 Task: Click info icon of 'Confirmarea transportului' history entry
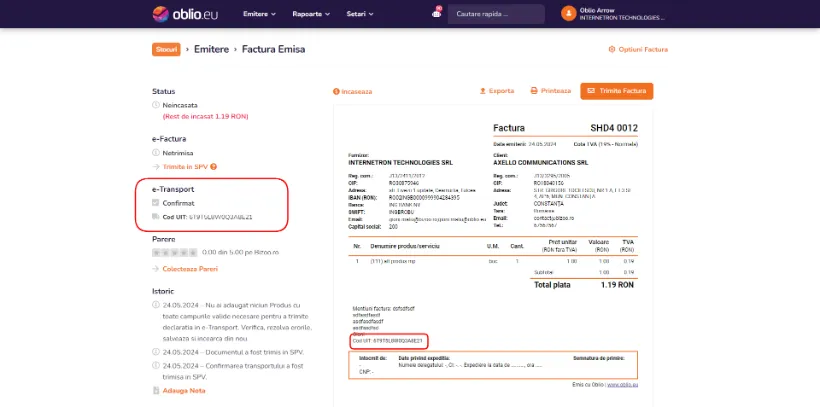pyautogui.click(x=155, y=365)
